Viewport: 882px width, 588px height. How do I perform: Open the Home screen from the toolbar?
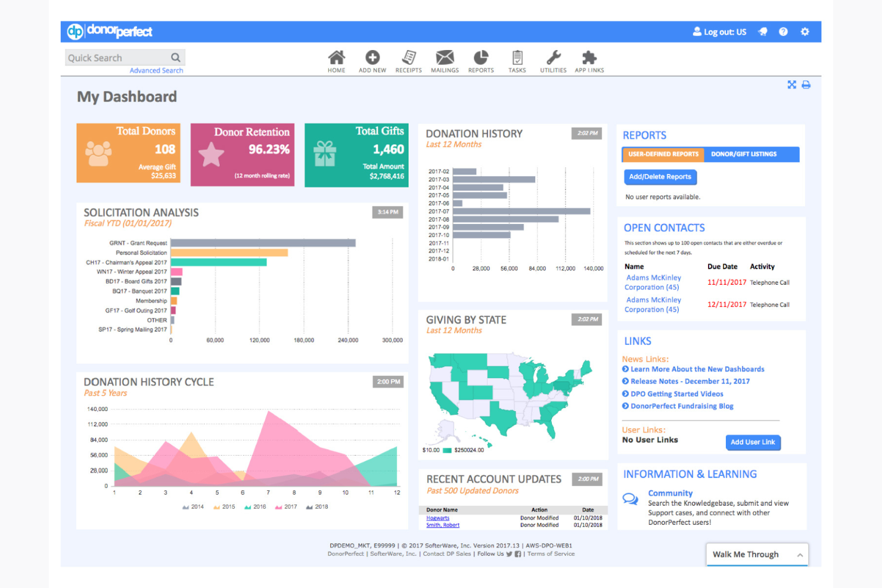pos(336,60)
